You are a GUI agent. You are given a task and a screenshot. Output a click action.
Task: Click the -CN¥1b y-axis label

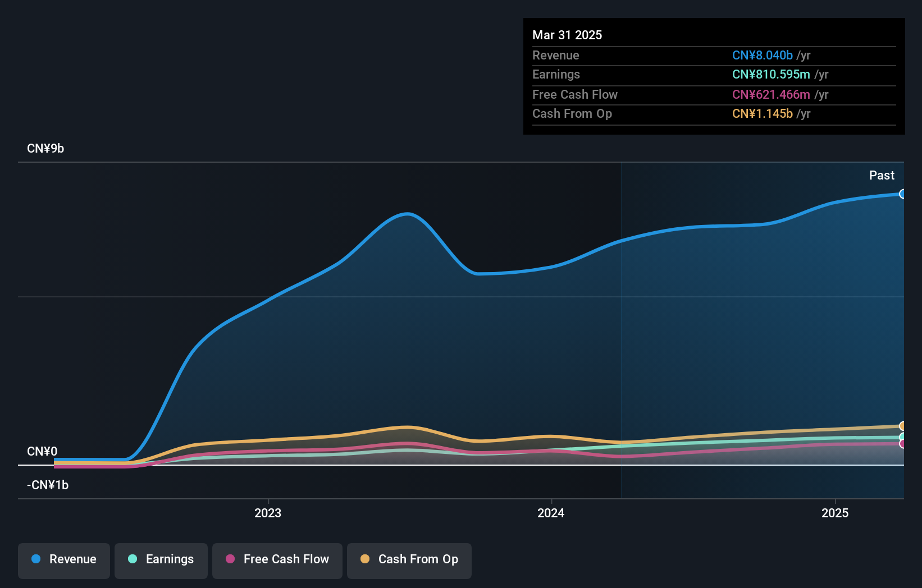click(x=48, y=485)
